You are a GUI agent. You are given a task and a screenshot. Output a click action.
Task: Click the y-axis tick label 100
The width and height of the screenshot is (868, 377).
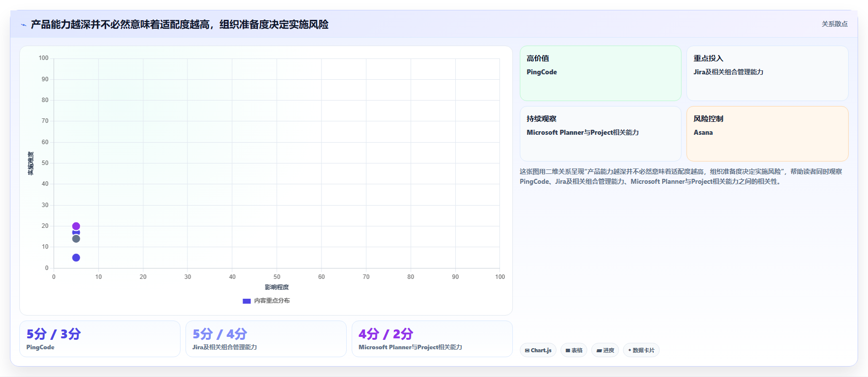click(x=44, y=58)
